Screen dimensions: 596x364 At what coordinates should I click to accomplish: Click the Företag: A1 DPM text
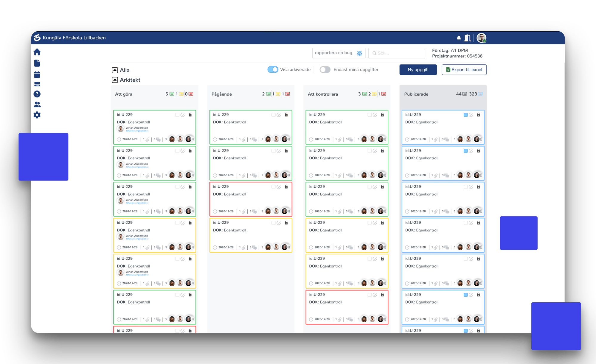click(450, 50)
